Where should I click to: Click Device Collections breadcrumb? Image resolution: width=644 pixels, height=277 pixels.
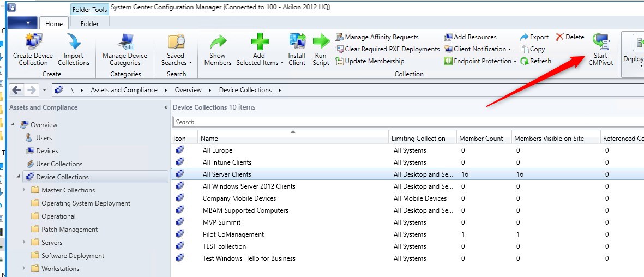[x=245, y=89]
